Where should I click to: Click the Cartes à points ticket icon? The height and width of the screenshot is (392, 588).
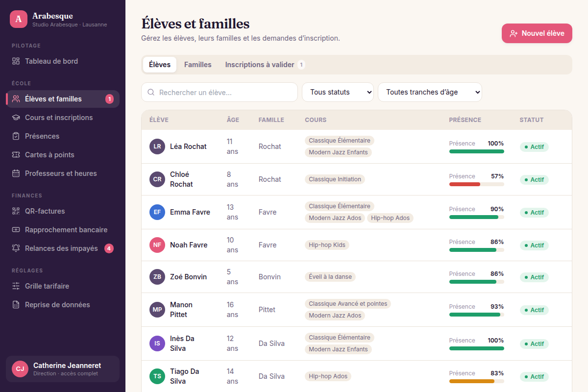click(x=16, y=155)
